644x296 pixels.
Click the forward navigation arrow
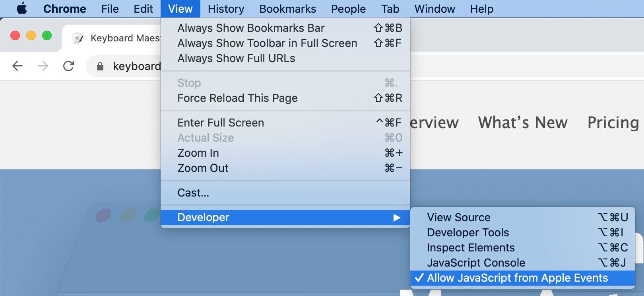click(43, 66)
